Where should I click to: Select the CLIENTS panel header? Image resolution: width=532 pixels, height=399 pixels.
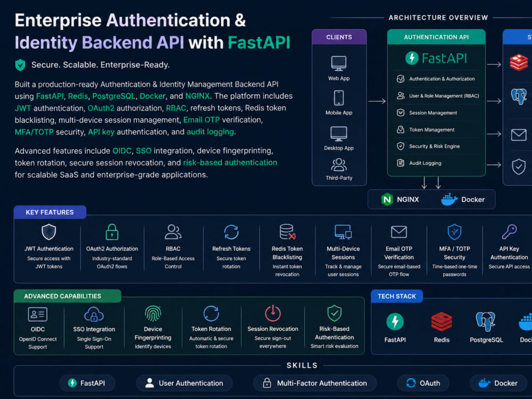tap(339, 37)
